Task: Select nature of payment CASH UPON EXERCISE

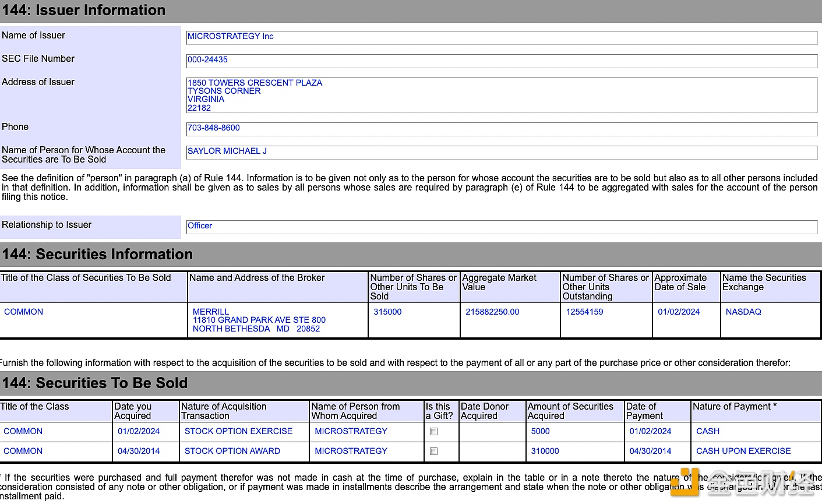Action: coord(743,451)
